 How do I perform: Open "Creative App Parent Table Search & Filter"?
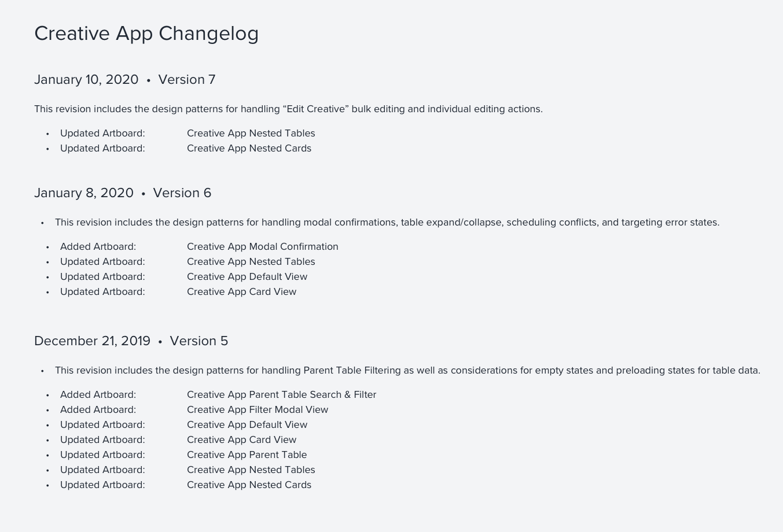coord(281,395)
